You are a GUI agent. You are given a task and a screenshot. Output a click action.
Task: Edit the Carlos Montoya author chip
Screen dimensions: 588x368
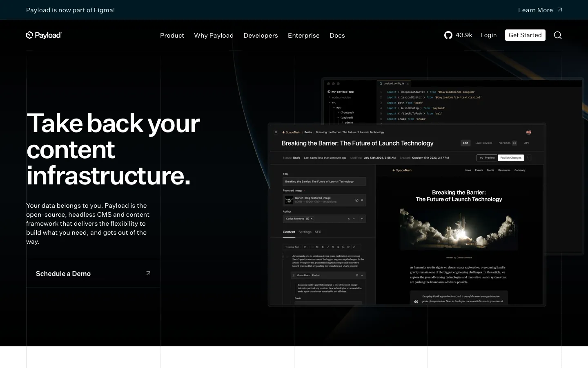(x=307, y=219)
